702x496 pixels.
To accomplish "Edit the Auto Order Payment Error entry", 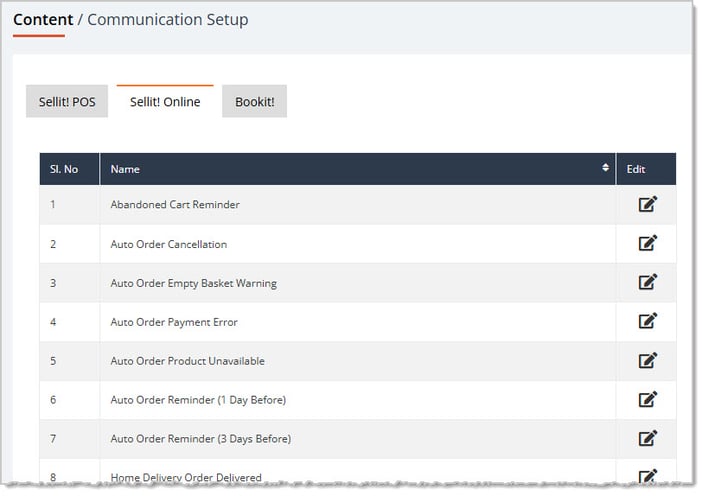I will tap(647, 321).
